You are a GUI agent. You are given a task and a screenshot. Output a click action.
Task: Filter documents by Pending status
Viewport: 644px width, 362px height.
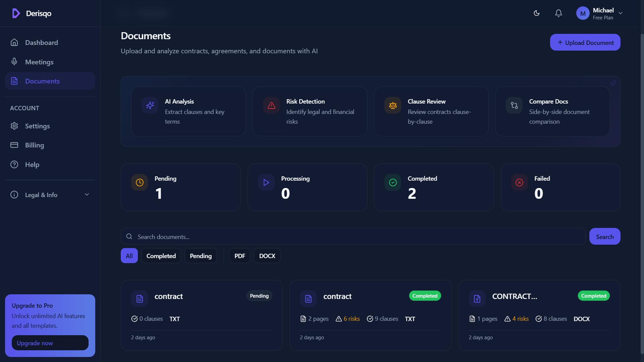200,255
